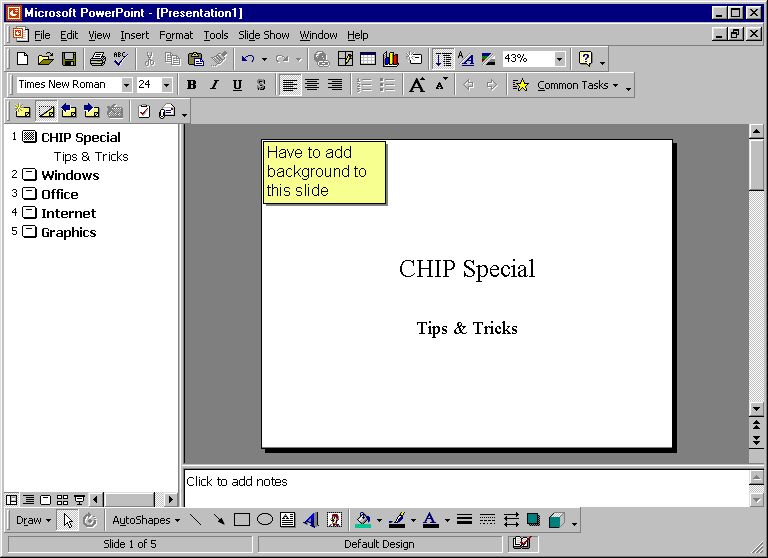
Task: Activate the Format Painter brush icon
Action: click(x=219, y=59)
